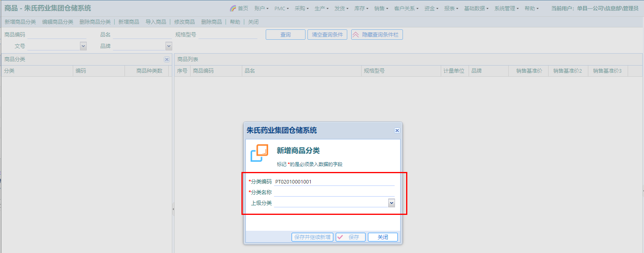Click the 商品编码 search field
The image size is (644, 253).
[56, 35]
